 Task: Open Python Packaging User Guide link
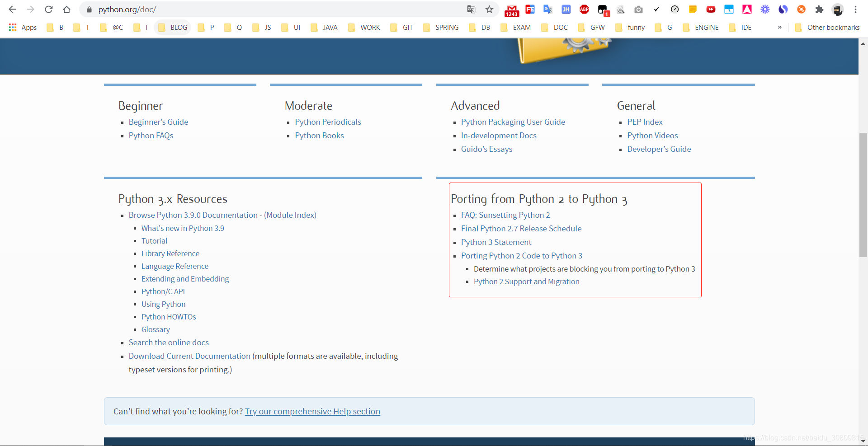(513, 122)
